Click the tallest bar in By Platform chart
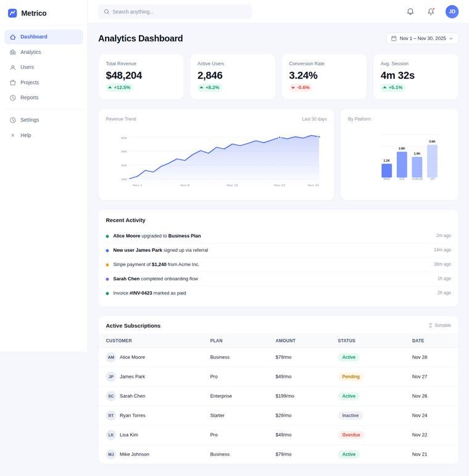The width and height of the screenshot is (469, 476). coord(432,161)
